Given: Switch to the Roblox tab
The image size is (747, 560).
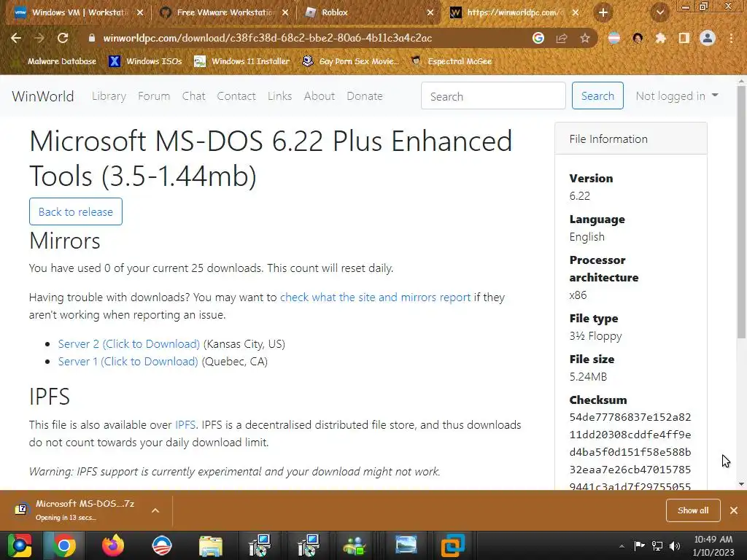Looking at the screenshot, I should pyautogui.click(x=370, y=12).
